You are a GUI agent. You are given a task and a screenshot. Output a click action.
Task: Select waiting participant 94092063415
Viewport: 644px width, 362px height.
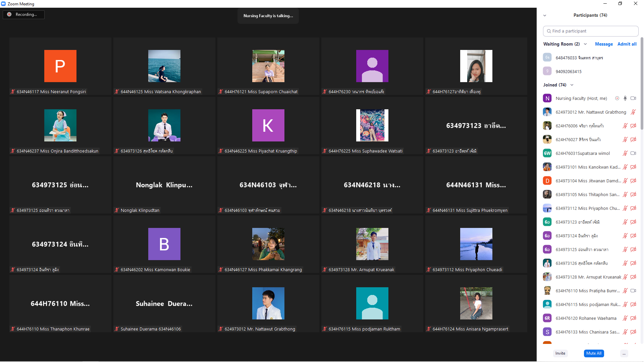(x=569, y=71)
